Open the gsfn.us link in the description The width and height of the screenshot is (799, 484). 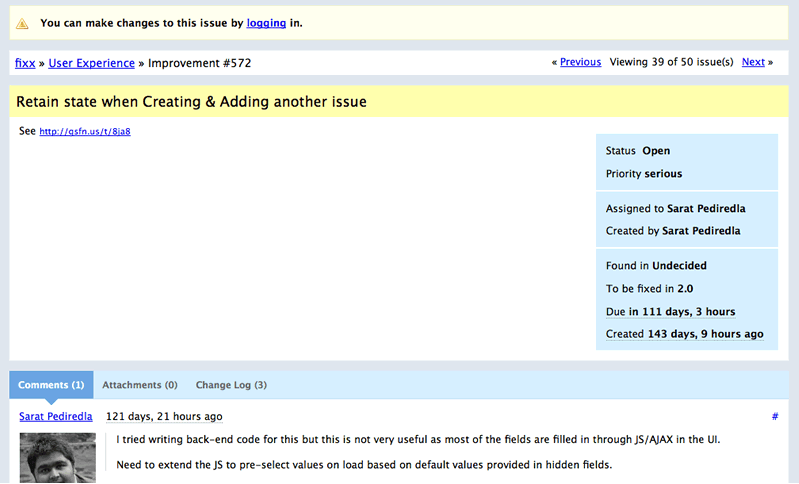(x=85, y=131)
